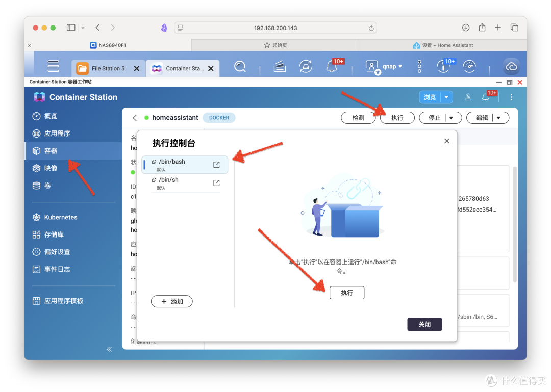The width and height of the screenshot is (551, 392).
Task: Expand the 浏览 dropdown arrow
Action: tap(446, 97)
